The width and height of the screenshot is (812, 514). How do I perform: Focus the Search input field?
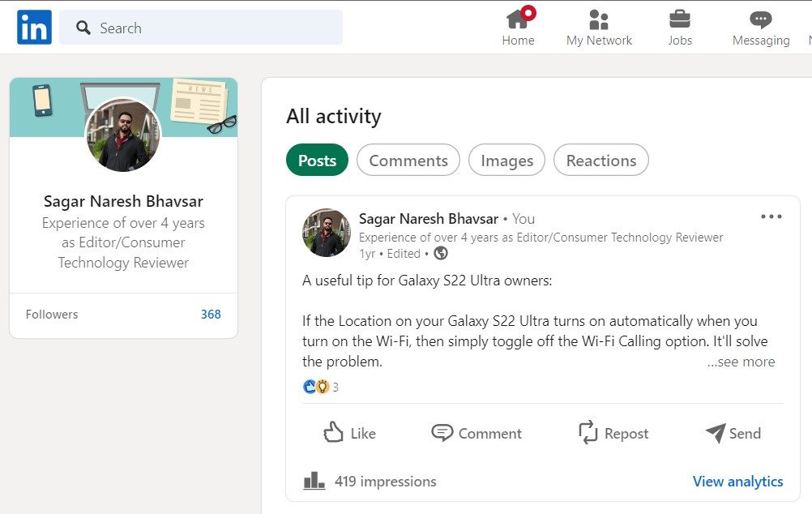(x=201, y=28)
